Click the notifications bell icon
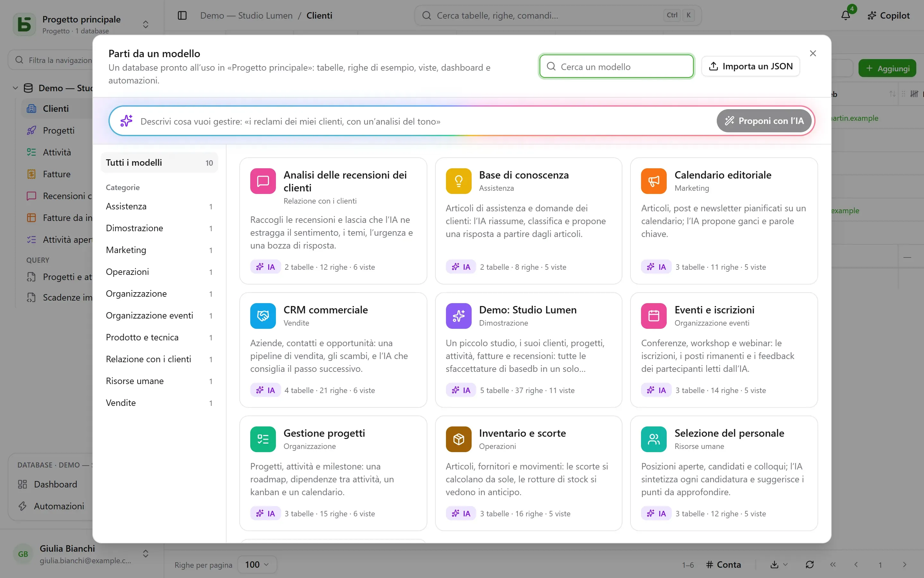Viewport: 924px width, 578px height. tap(845, 15)
